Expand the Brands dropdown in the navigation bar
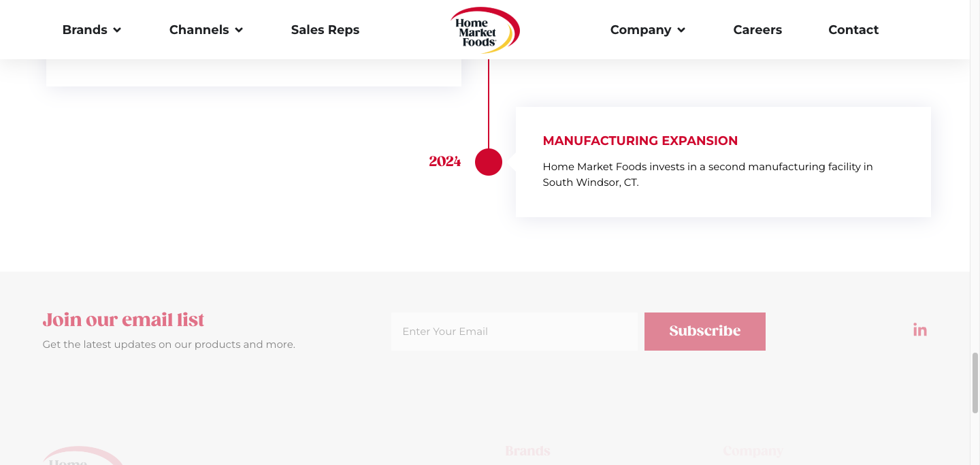 pos(91,30)
